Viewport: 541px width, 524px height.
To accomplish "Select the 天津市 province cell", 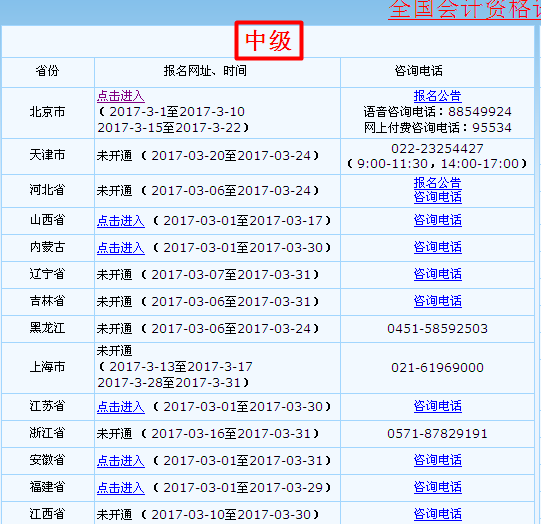I will click(47, 155).
